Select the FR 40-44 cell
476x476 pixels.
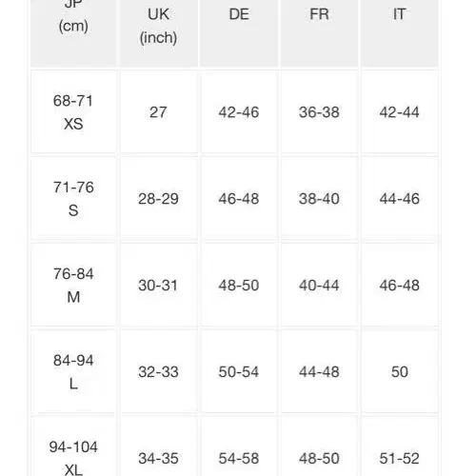[319, 285]
